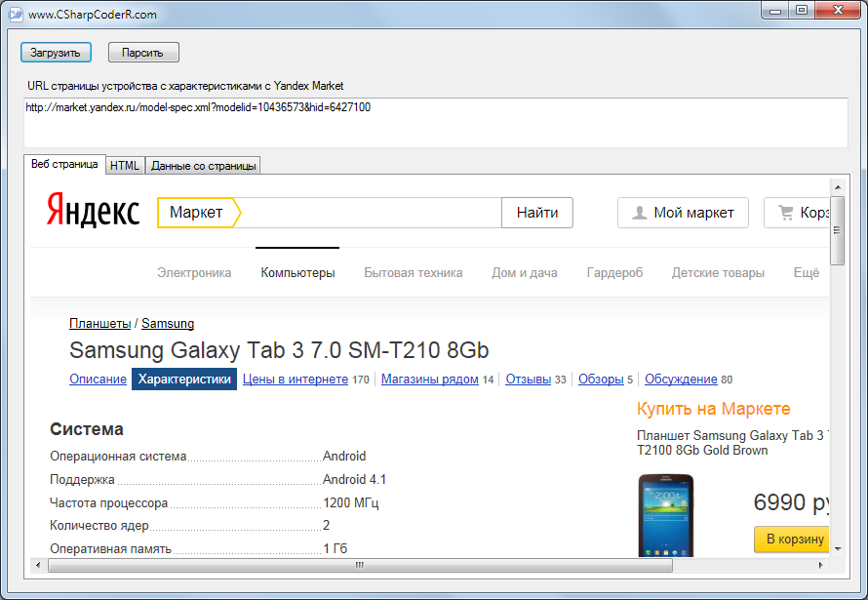Open the HTML tab
Image resolution: width=868 pixels, height=600 pixels.
(x=125, y=166)
